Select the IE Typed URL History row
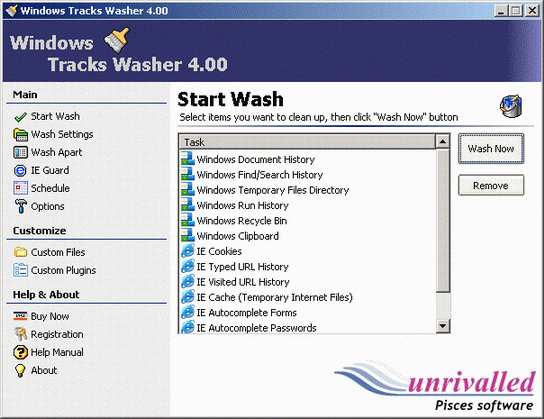544x419 pixels. 307,266
